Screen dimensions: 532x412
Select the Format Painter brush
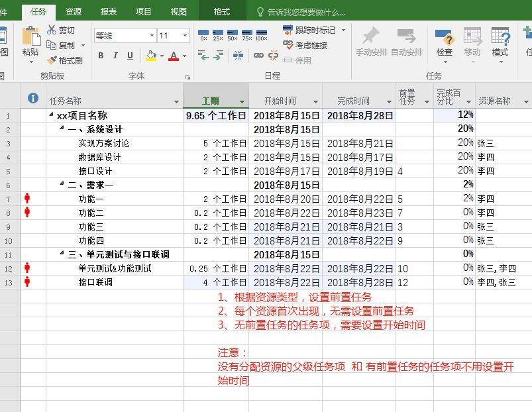point(52,60)
